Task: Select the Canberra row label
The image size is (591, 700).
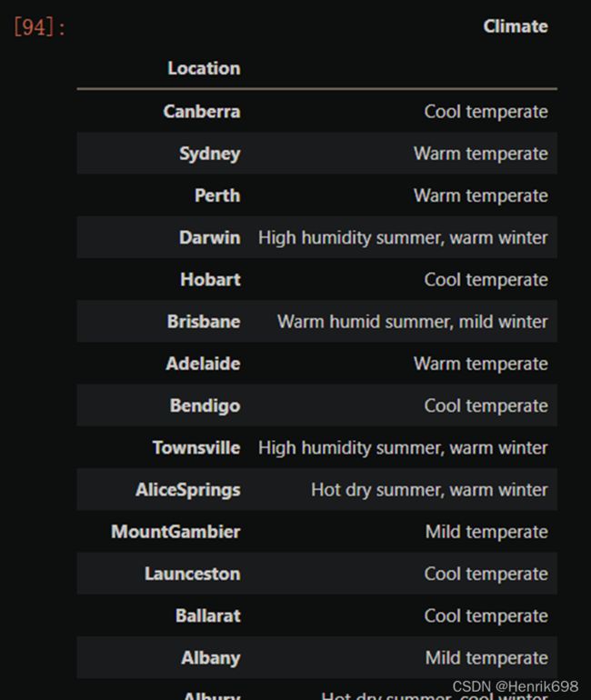Action: point(202,111)
